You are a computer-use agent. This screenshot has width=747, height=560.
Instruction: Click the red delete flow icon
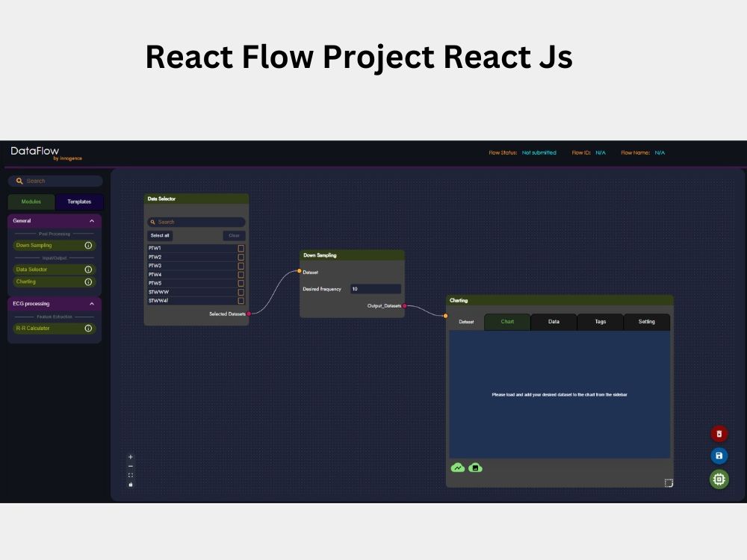pyautogui.click(x=718, y=433)
